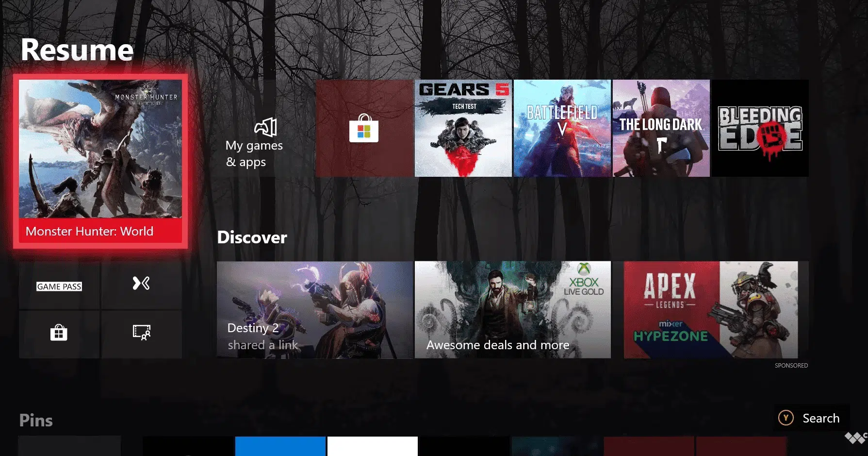Viewport: 868px width, 456px height.
Task: Open the Store bag icon tile
Action: [x=59, y=335]
